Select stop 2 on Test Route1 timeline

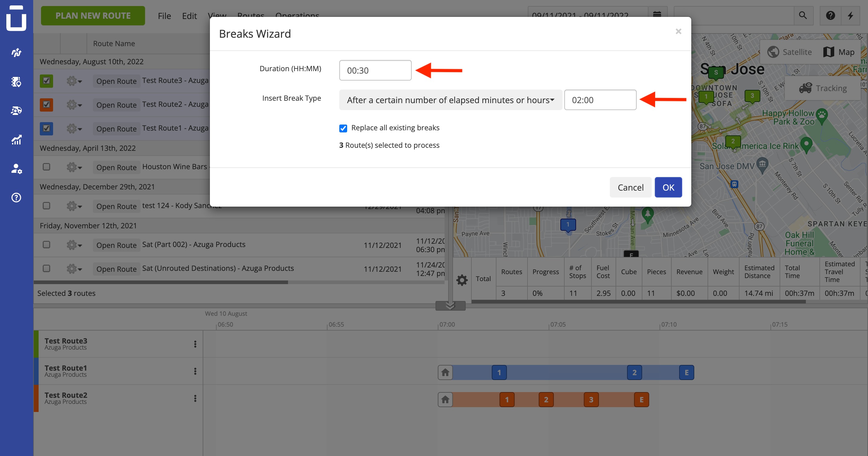[634, 372]
